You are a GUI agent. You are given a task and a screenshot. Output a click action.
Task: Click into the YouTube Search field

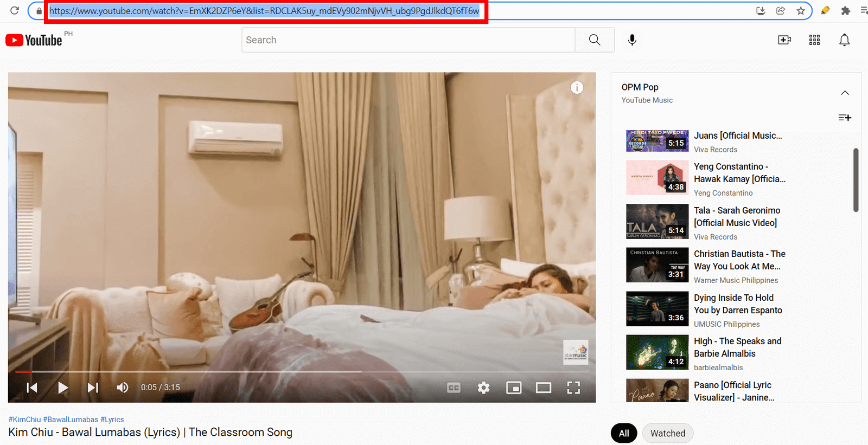tap(409, 40)
